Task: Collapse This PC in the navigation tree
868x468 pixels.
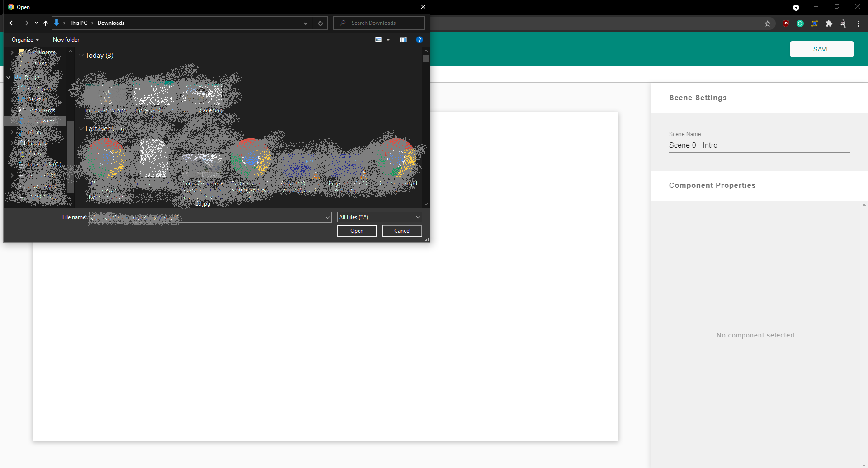Action: [x=8, y=77]
